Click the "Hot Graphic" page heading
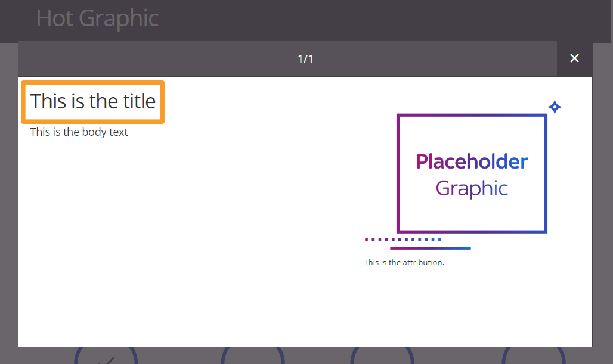The image size is (613, 364). coord(97,18)
